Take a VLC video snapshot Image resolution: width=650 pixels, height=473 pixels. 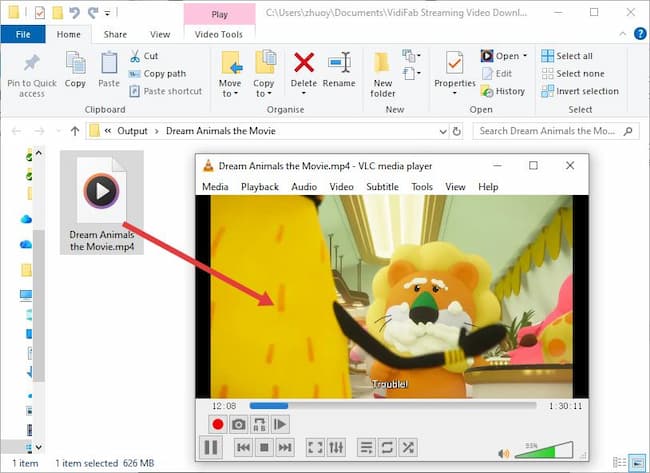pyautogui.click(x=238, y=424)
